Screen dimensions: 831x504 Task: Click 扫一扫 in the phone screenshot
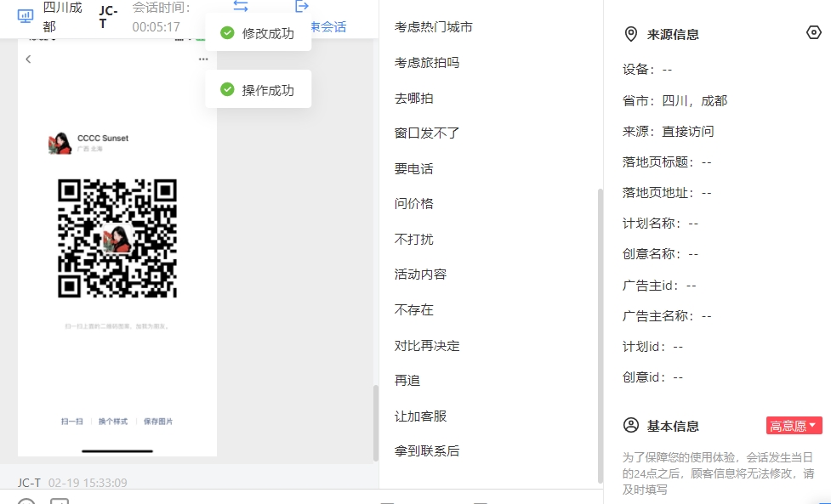pos(72,422)
